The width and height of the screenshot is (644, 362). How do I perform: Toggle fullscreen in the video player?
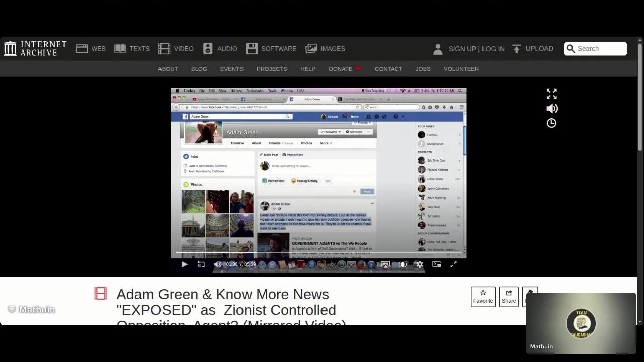453,264
